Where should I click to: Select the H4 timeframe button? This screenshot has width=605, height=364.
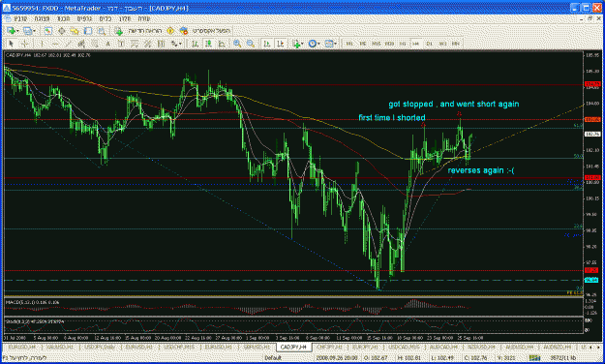click(416, 44)
